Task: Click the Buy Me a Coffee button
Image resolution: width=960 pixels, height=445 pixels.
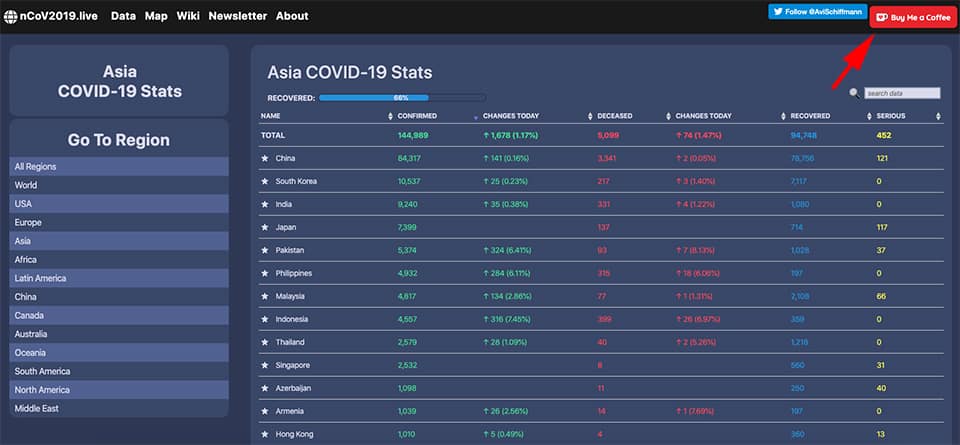Action: click(913, 18)
